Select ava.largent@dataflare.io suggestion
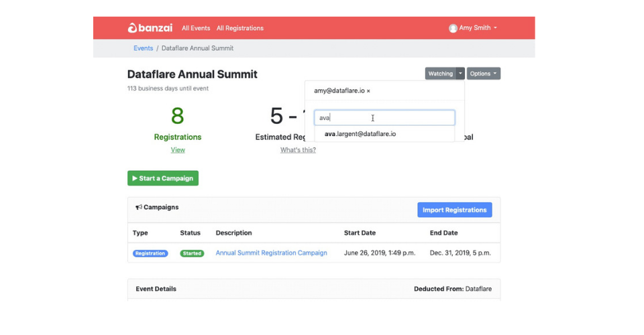644x335 pixels. tap(360, 134)
